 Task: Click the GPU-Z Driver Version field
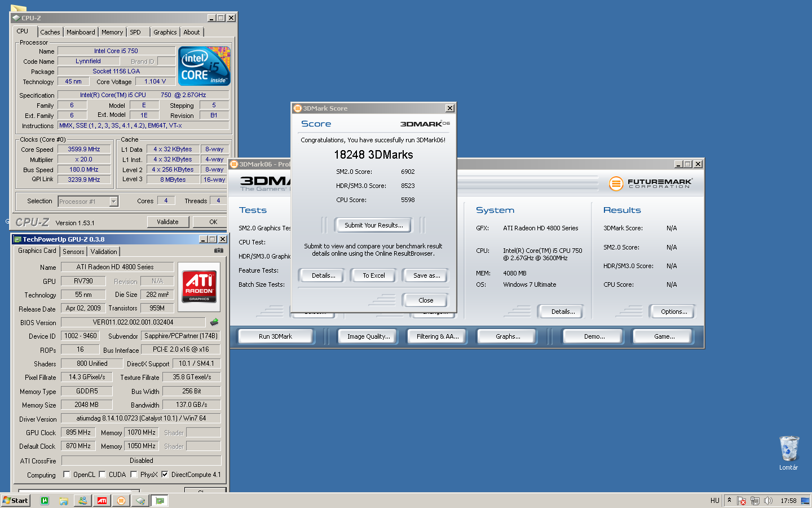click(x=141, y=418)
